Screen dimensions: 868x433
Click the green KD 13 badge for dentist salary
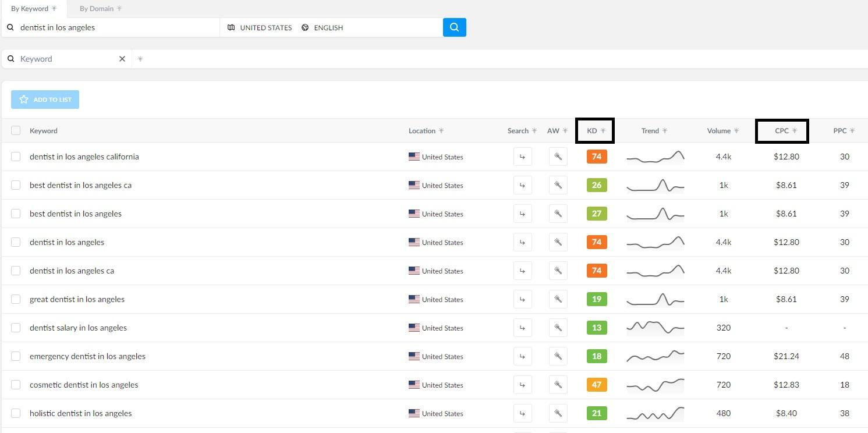click(597, 328)
